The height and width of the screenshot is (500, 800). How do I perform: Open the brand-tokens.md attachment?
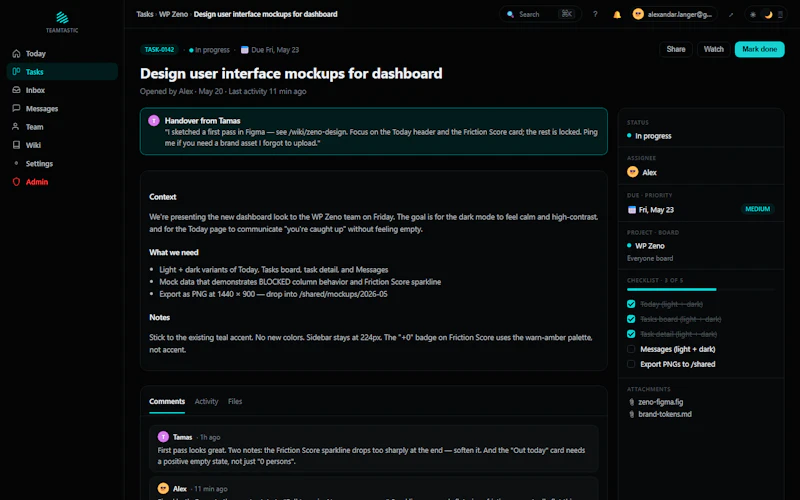click(x=665, y=414)
